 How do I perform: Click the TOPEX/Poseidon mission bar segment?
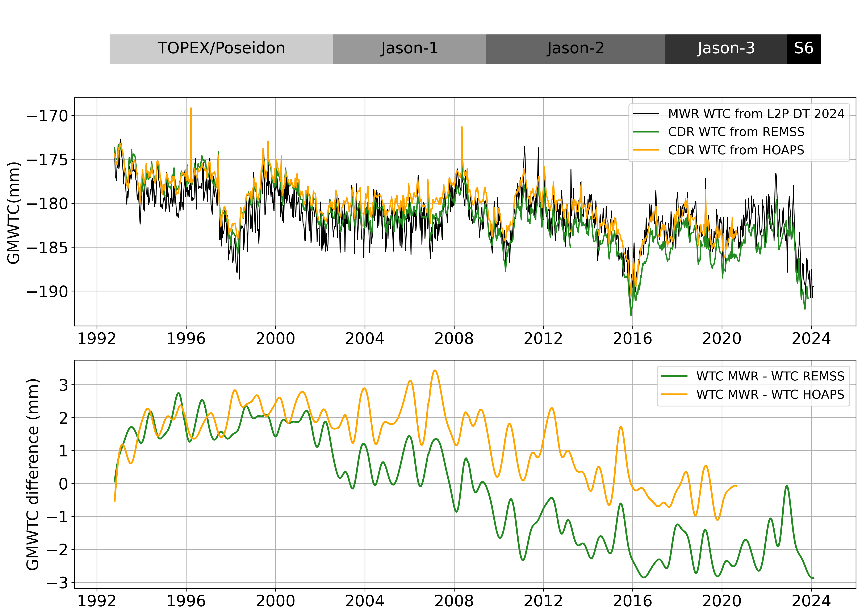point(221,49)
